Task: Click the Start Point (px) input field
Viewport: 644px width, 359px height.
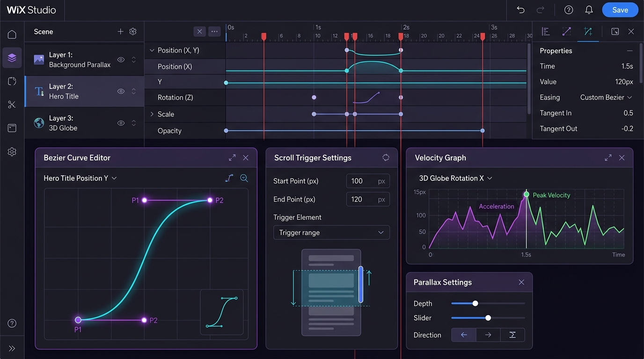Action: click(x=368, y=181)
